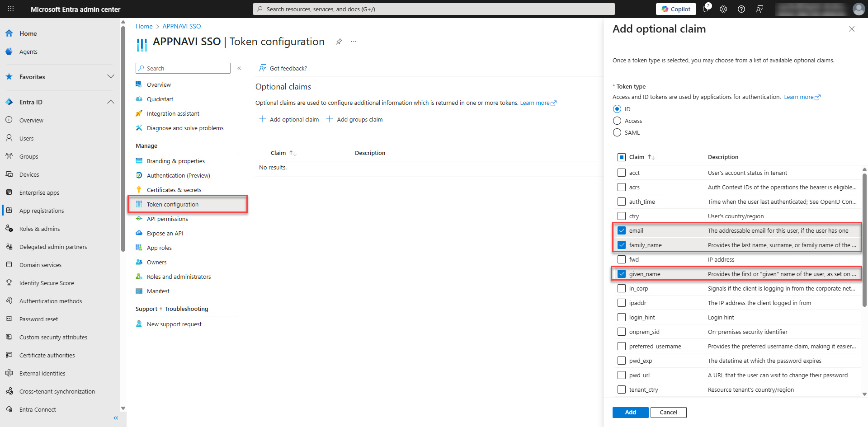This screenshot has width=868, height=427.
Task: Open Certificates & secrets menu item
Action: (x=174, y=190)
